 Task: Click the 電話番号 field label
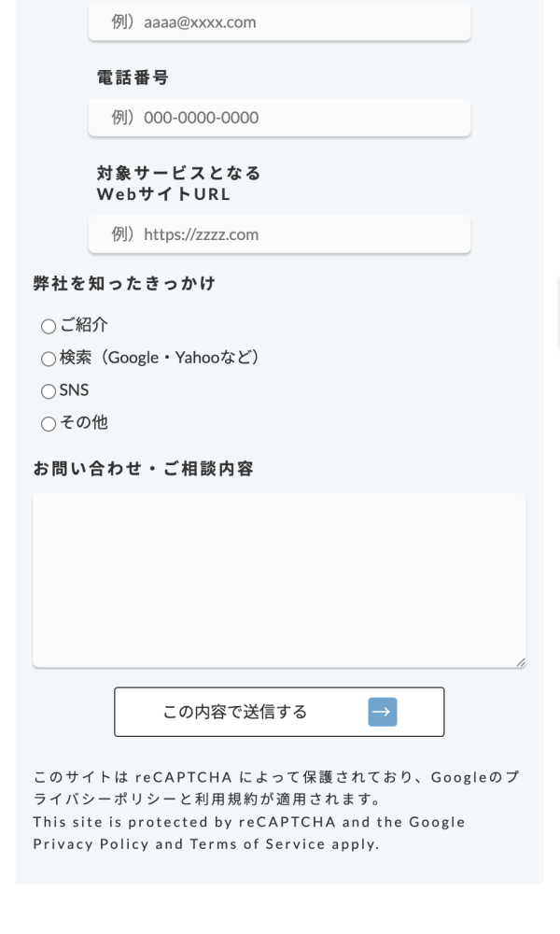click(133, 78)
